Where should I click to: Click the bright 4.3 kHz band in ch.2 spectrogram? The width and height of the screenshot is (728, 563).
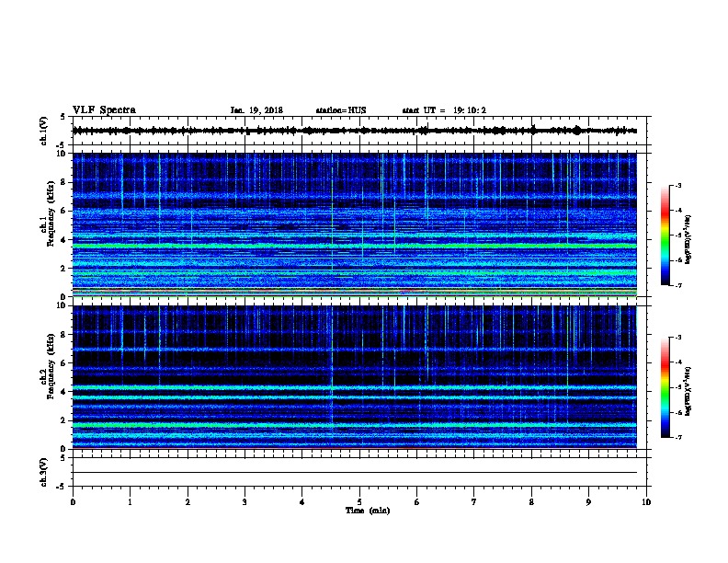coord(354,387)
